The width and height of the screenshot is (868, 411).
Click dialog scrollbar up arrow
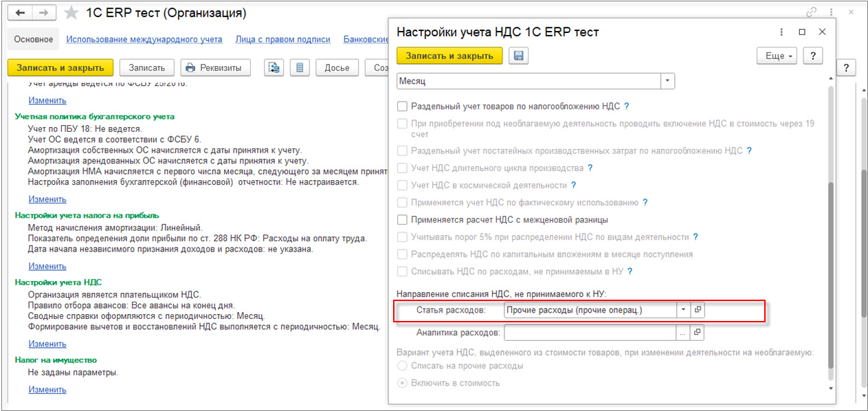830,79
